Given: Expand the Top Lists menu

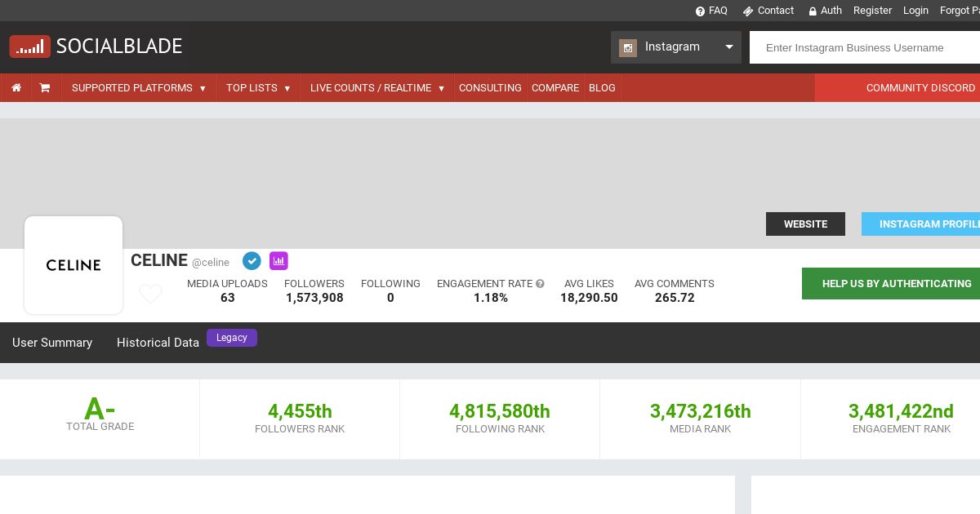Looking at the screenshot, I should 258,88.
